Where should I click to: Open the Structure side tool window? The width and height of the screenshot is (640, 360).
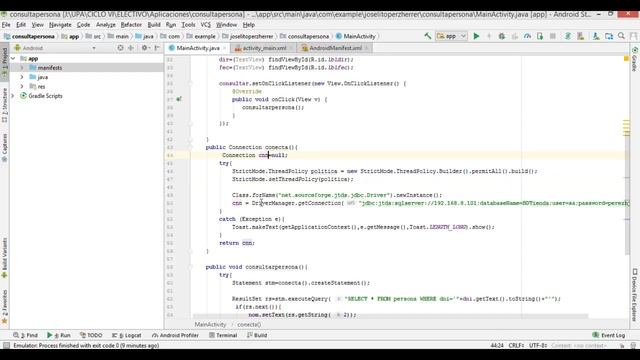click(x=4, y=105)
